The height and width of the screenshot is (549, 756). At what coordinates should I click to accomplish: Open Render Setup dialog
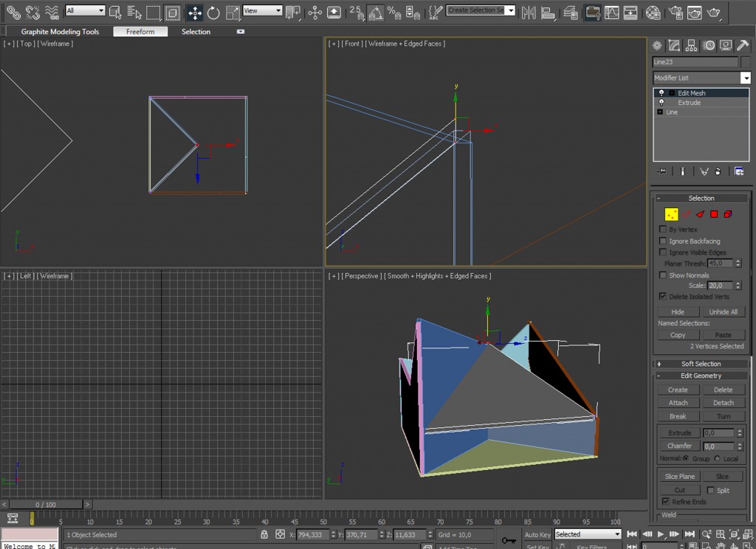pos(676,13)
